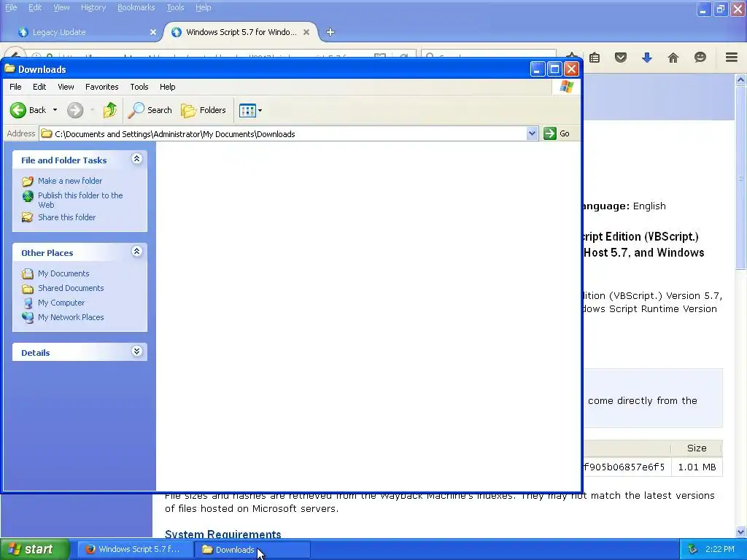Click Publish this folder to the Web
Image resolution: width=747 pixels, height=560 pixels.
[80, 200]
